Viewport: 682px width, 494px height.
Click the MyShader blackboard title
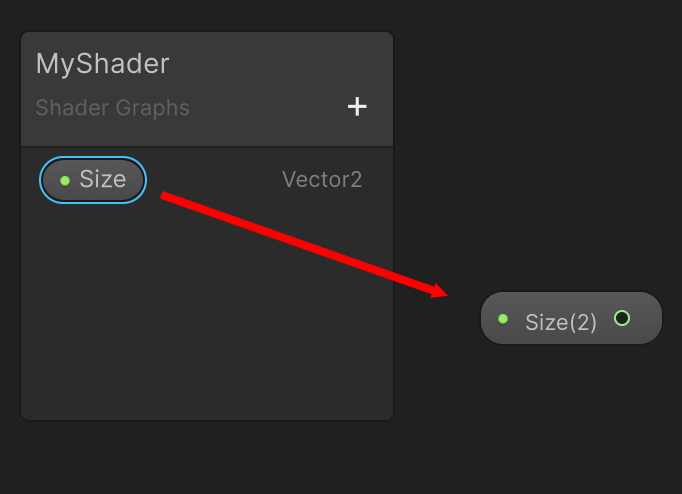[103, 64]
